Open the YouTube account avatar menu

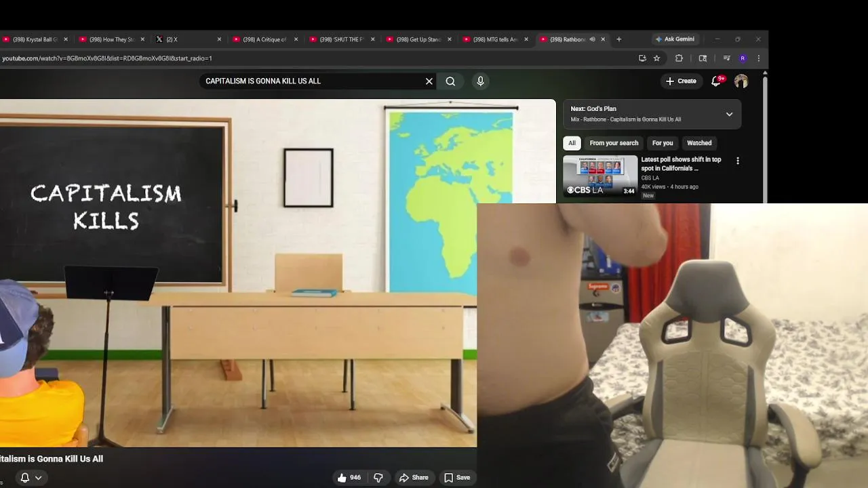pos(741,81)
